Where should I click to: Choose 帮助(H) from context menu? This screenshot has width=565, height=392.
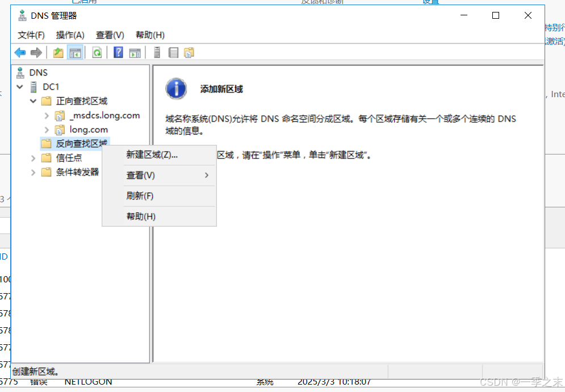point(159,216)
